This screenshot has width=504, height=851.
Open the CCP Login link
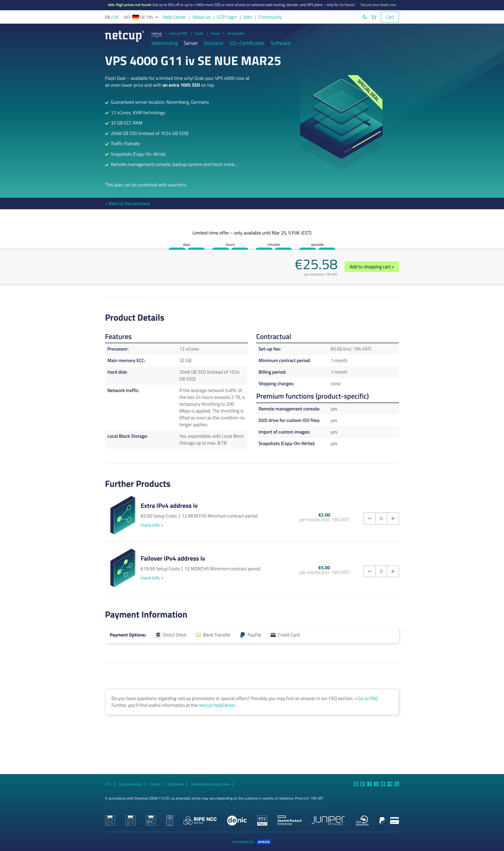pos(227,17)
